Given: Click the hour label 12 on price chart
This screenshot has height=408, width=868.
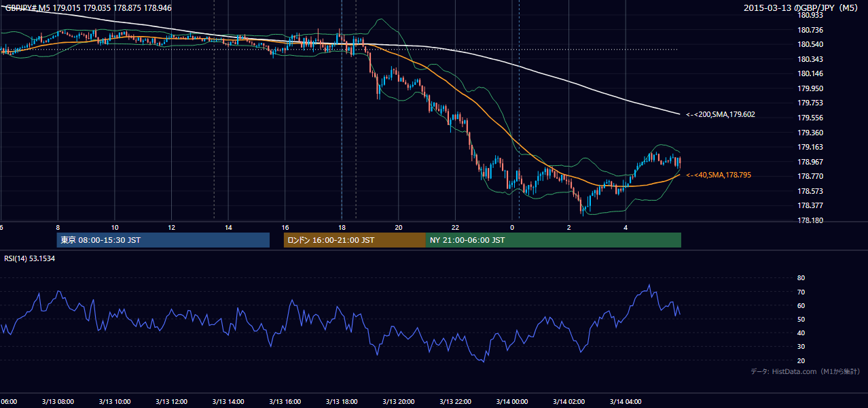Looking at the screenshot, I should (x=172, y=227).
